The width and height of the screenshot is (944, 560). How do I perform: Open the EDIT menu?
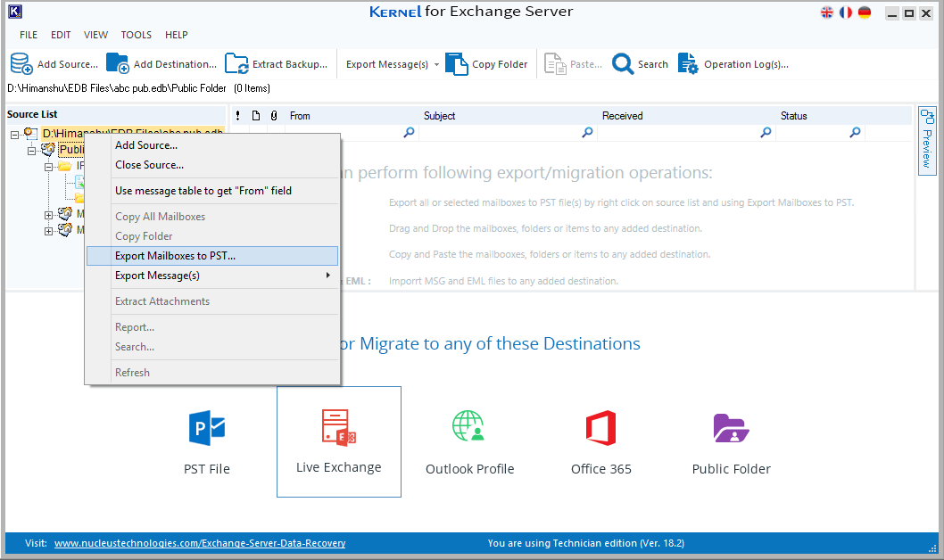(61, 35)
